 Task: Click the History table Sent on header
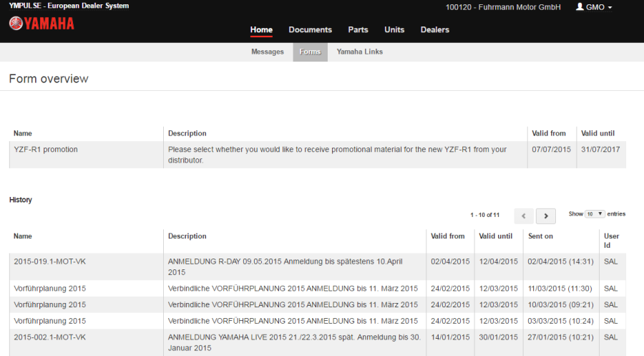tap(540, 236)
